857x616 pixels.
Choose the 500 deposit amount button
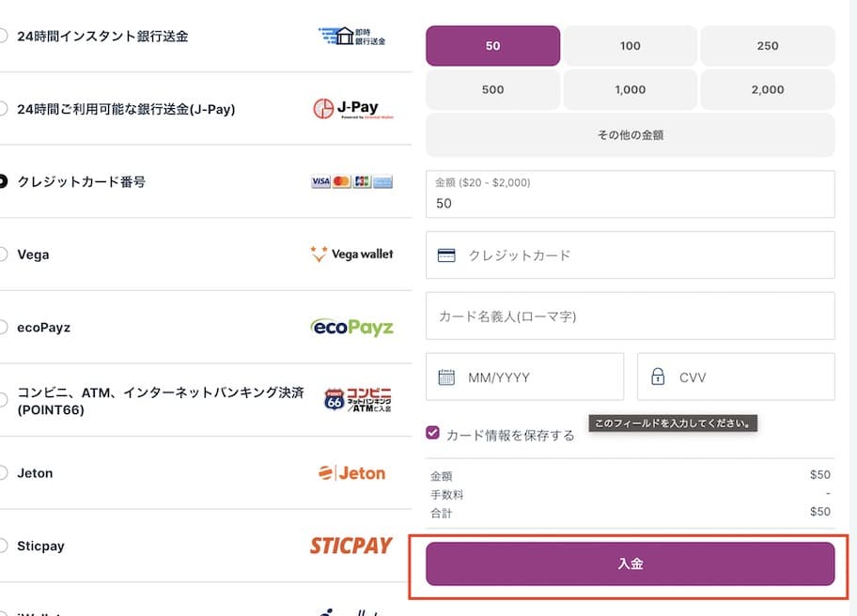pyautogui.click(x=492, y=89)
